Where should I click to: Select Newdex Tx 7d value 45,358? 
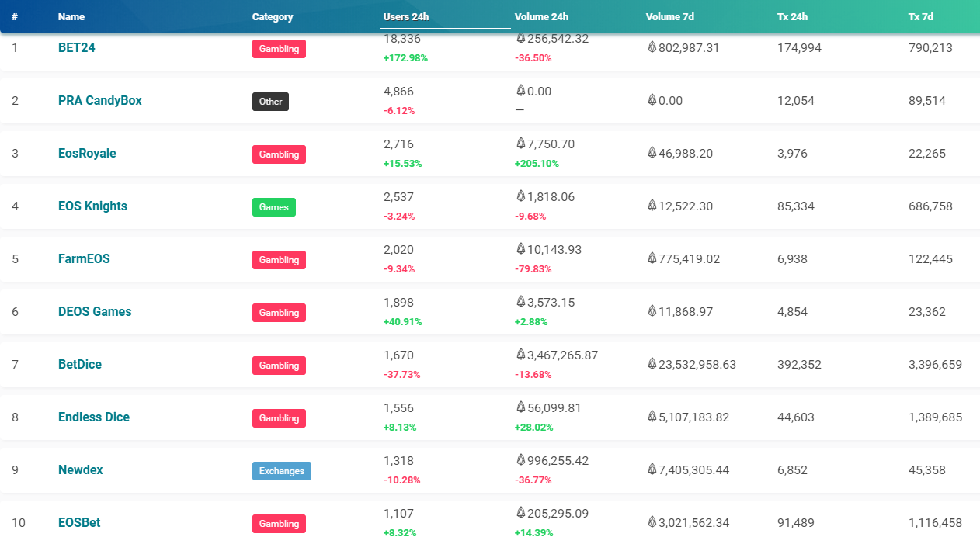[927, 469]
